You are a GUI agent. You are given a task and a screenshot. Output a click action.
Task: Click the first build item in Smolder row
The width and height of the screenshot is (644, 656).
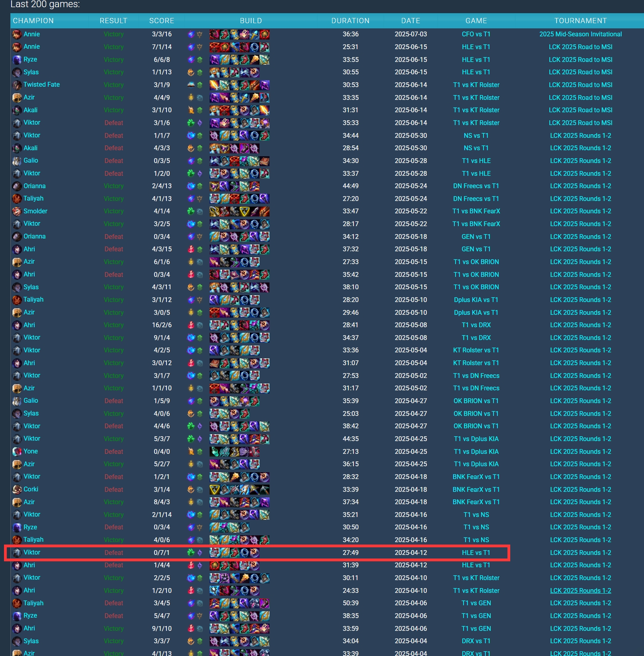[x=214, y=211]
